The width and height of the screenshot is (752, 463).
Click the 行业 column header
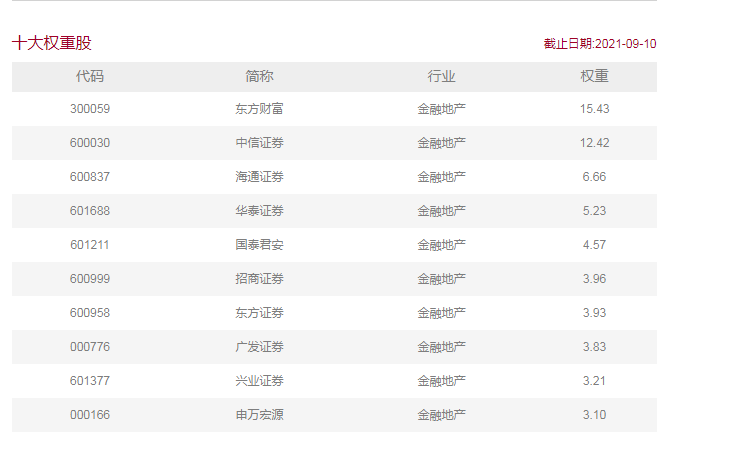tap(441, 76)
